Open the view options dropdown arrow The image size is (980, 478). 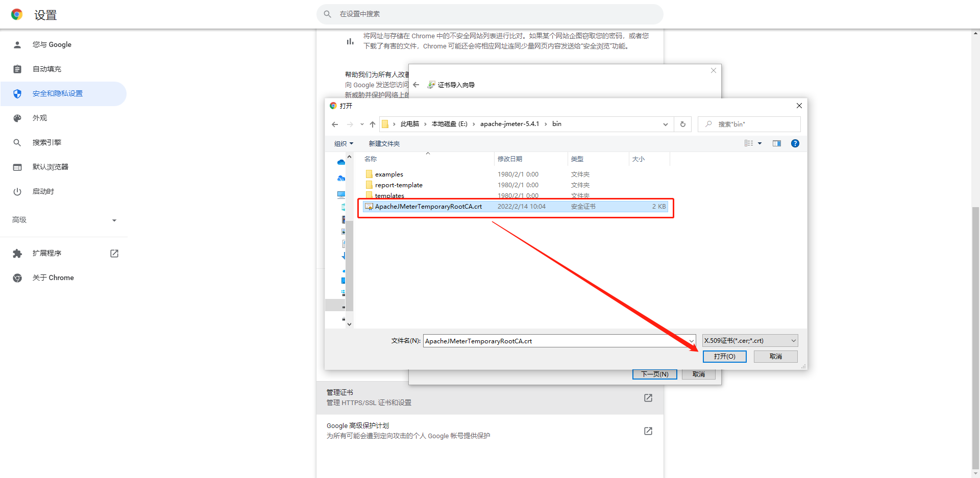pyautogui.click(x=759, y=144)
